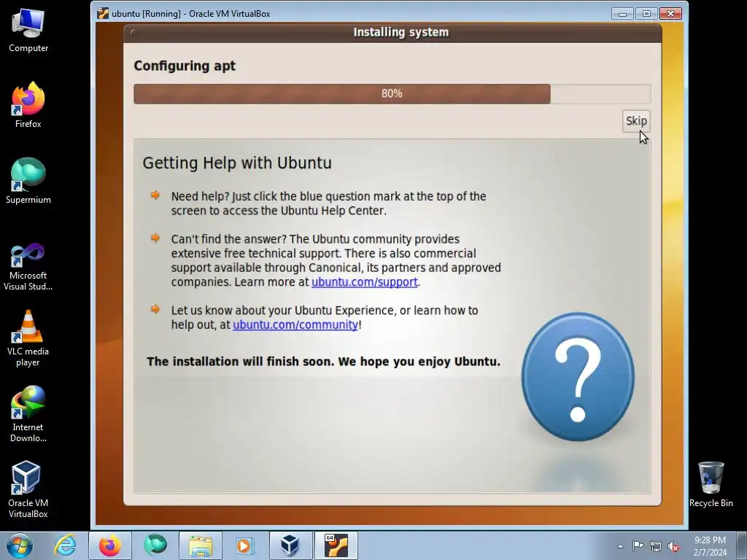Click the network tray icon
This screenshot has height=560, width=747.
click(x=656, y=546)
